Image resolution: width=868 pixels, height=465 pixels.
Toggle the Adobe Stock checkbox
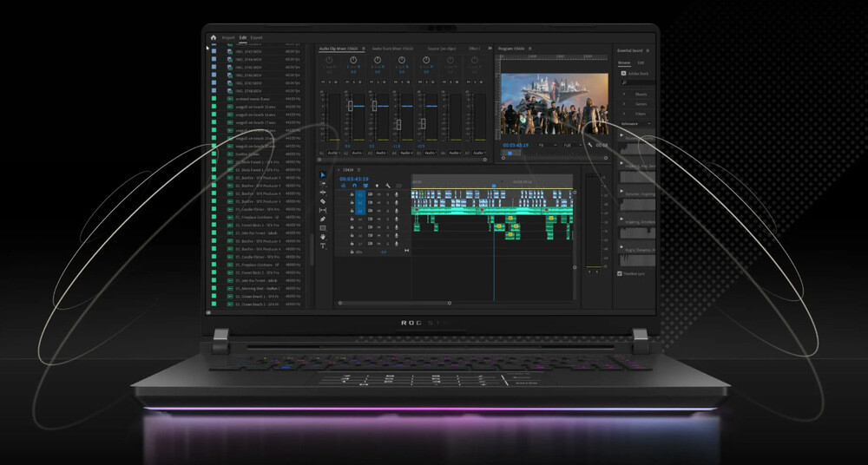(x=623, y=74)
